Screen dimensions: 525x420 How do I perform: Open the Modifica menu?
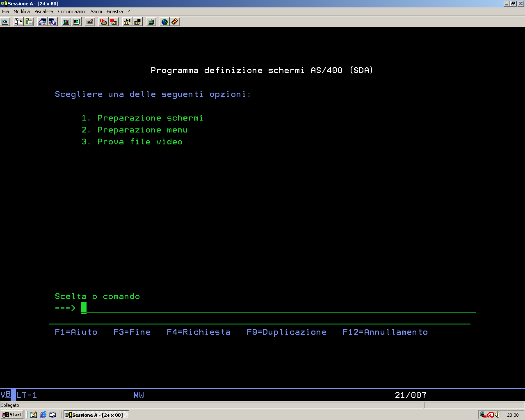click(22, 11)
